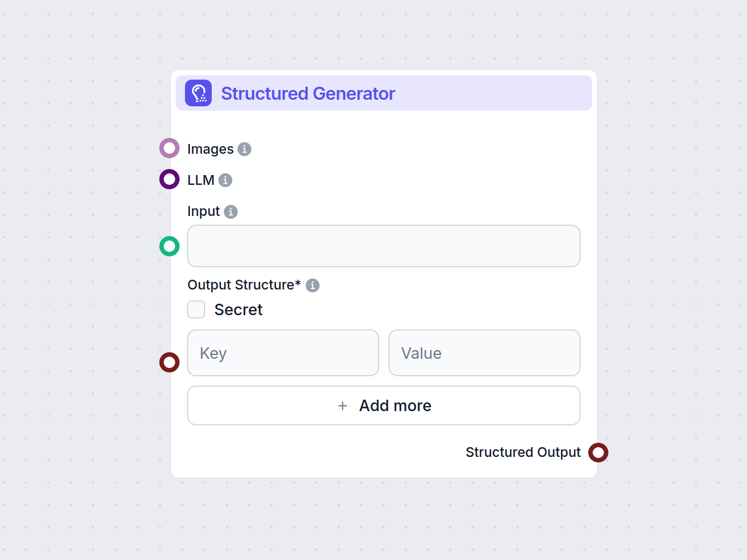747x560 pixels.
Task: Toggle Secret on for Output Structure
Action: [x=196, y=309]
